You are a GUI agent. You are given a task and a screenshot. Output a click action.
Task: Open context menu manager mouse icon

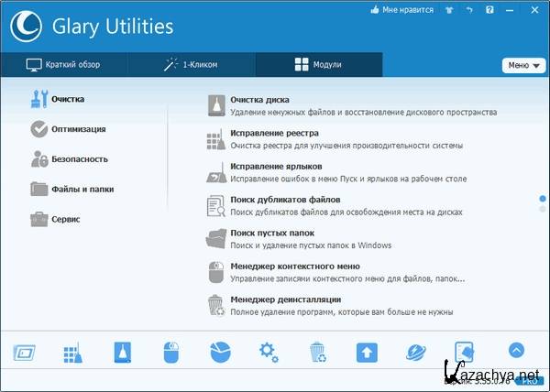171,352
